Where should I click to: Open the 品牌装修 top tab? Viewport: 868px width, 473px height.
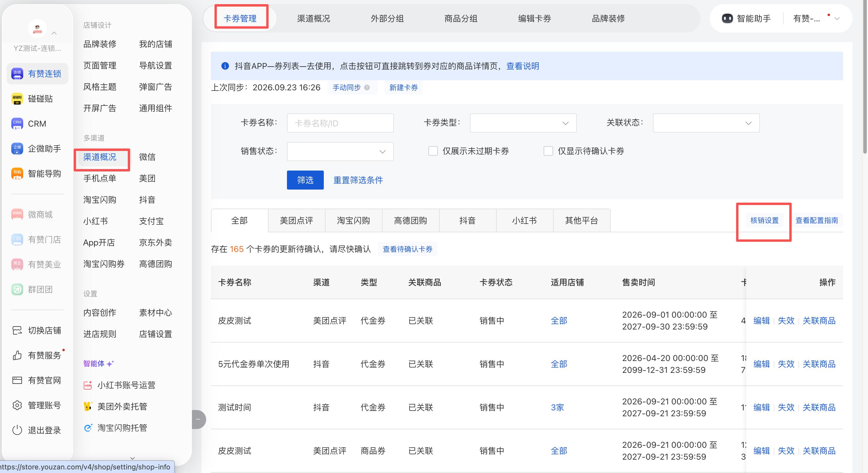[608, 18]
